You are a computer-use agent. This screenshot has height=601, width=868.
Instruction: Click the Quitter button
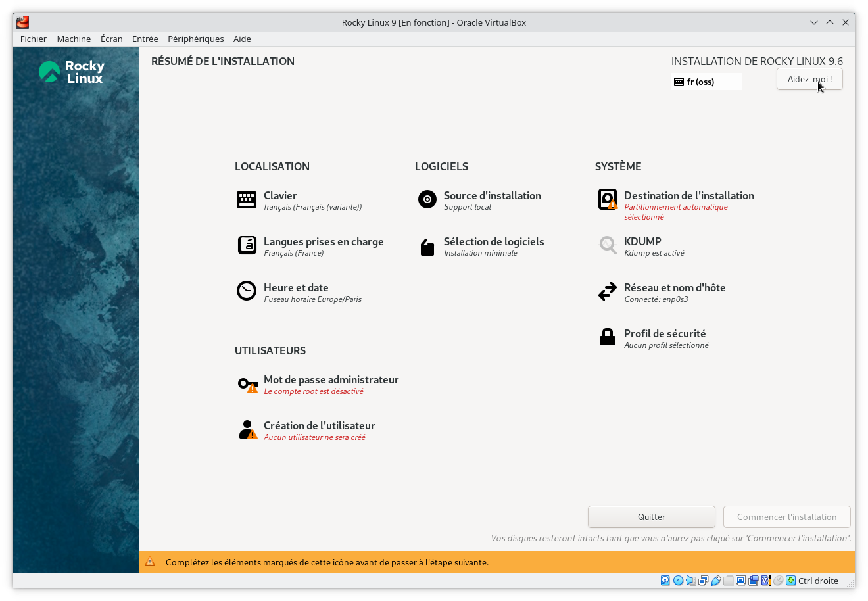pyautogui.click(x=651, y=516)
